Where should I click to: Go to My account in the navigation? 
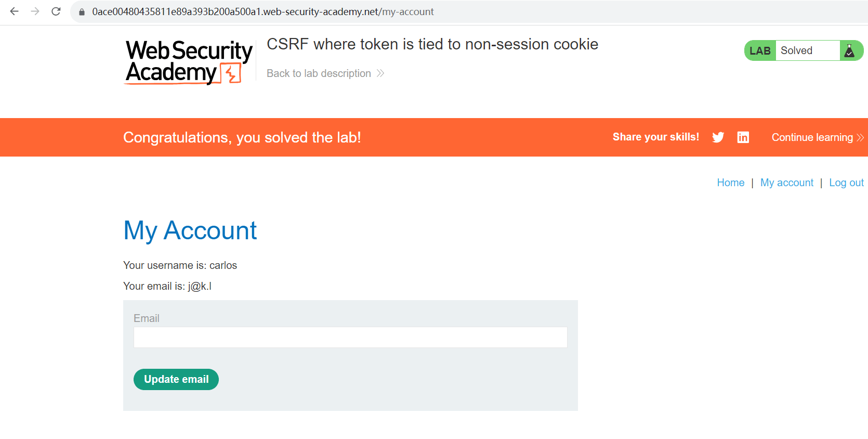786,183
